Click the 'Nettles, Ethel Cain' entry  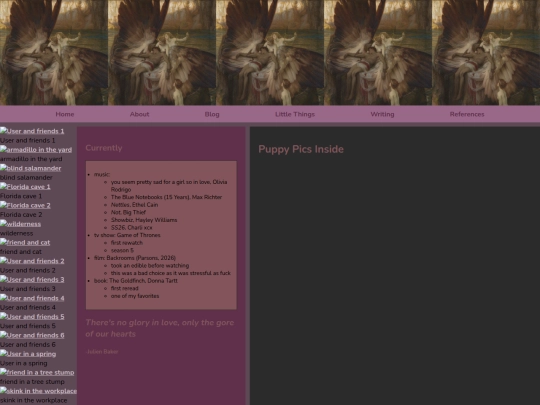click(134, 205)
